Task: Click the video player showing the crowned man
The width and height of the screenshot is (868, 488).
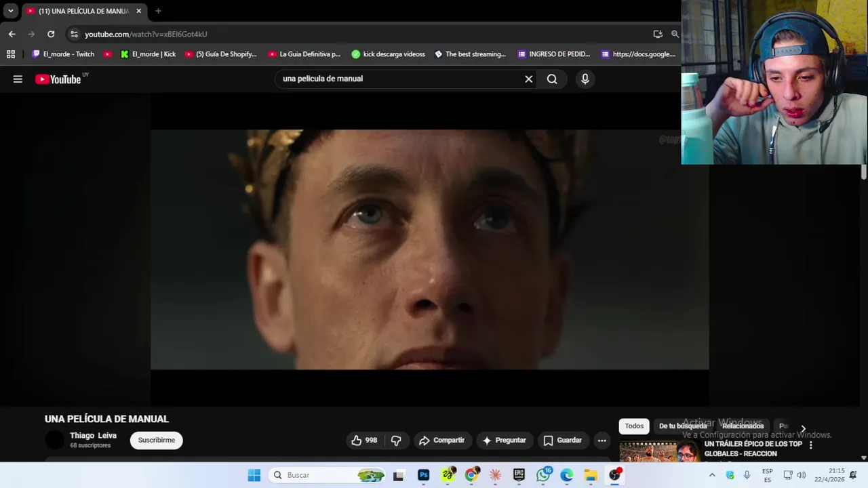Action: click(x=429, y=249)
